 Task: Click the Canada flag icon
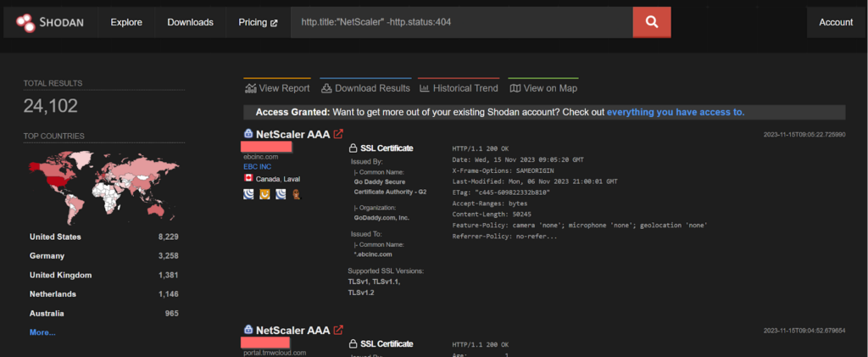click(248, 179)
